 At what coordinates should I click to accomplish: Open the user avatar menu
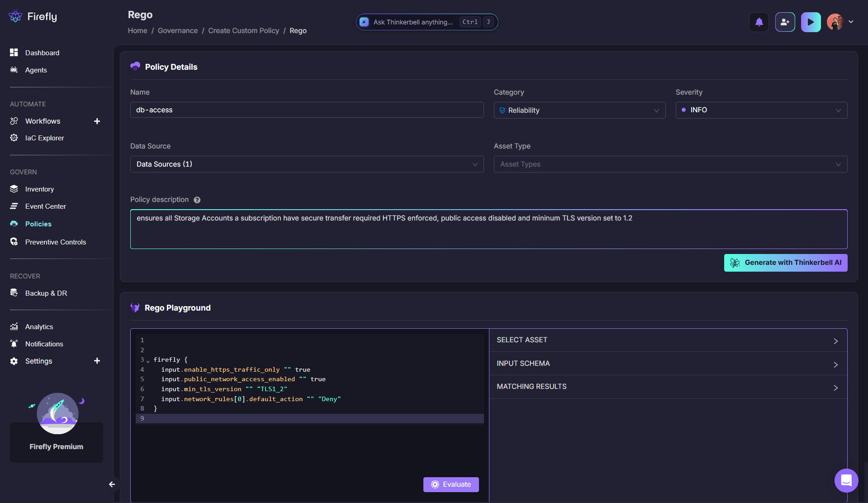835,22
